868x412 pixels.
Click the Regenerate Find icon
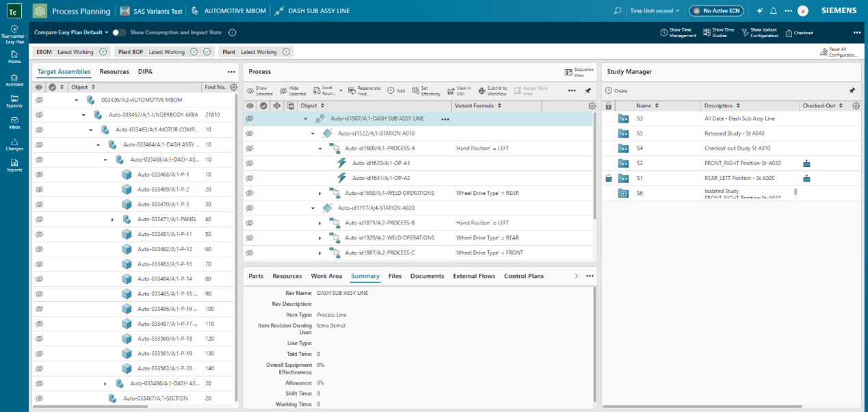pos(351,90)
